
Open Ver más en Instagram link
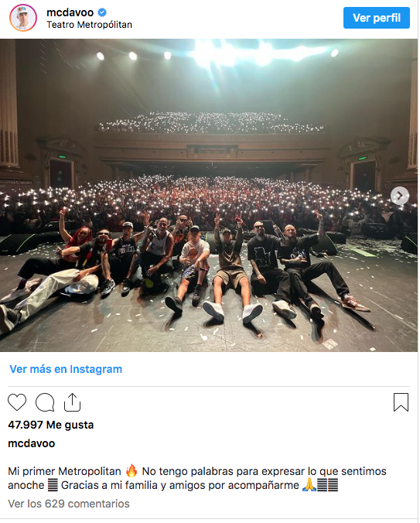point(66,369)
